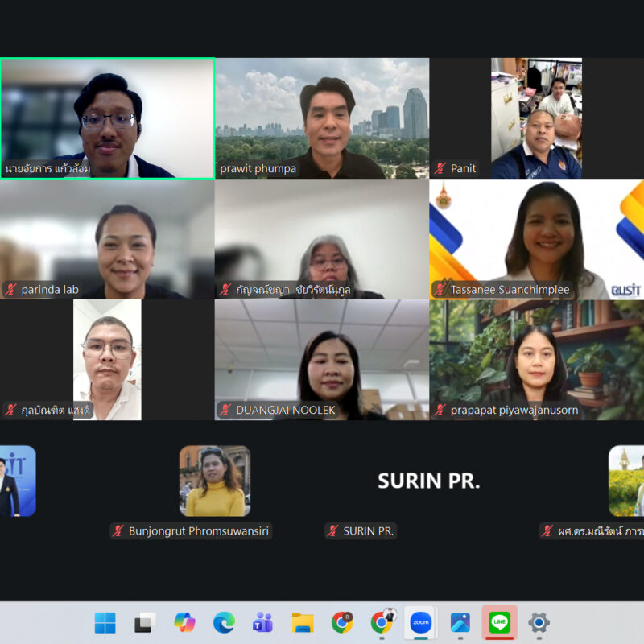Select prapapat piyawajanusorn's video tile
Screen dimensions: 644x644
tap(536, 359)
